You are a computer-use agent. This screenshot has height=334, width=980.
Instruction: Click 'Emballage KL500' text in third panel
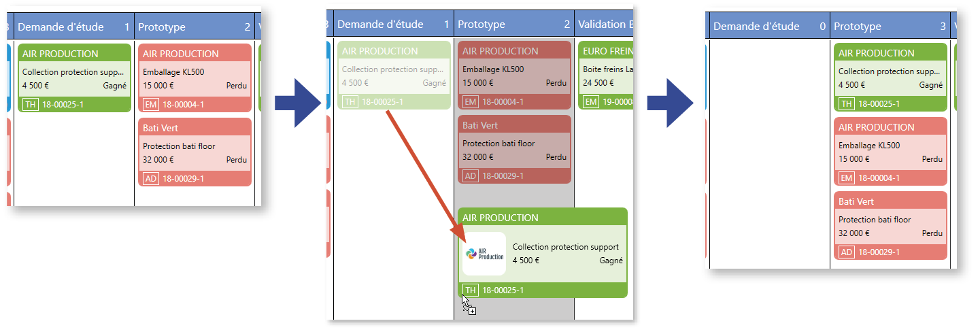pos(869,146)
